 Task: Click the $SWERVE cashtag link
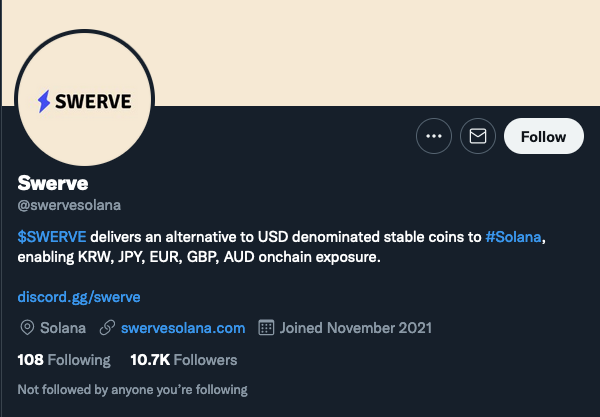tap(52, 238)
